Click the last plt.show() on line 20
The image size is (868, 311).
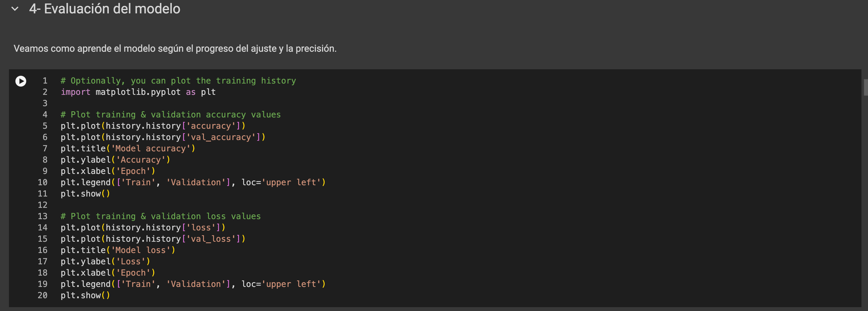coord(85,296)
